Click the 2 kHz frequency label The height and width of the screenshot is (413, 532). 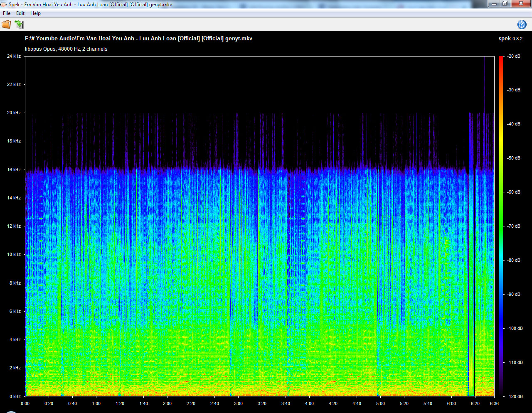(15, 368)
